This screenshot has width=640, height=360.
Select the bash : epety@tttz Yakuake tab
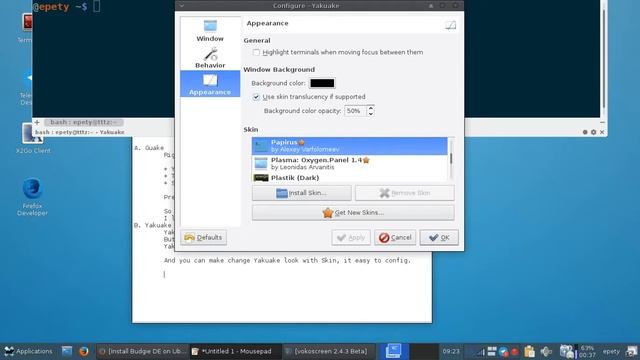(x=84, y=122)
